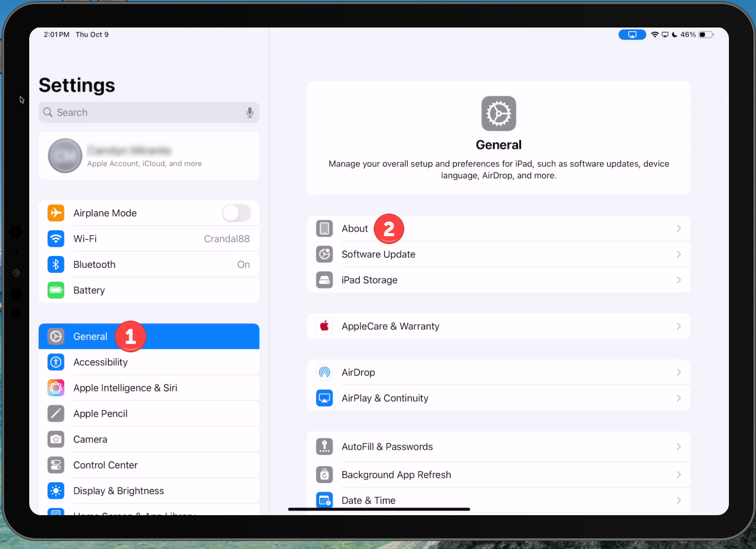Tap the Bluetooth icon in sidebar
The width and height of the screenshot is (756, 549).
[56, 264]
